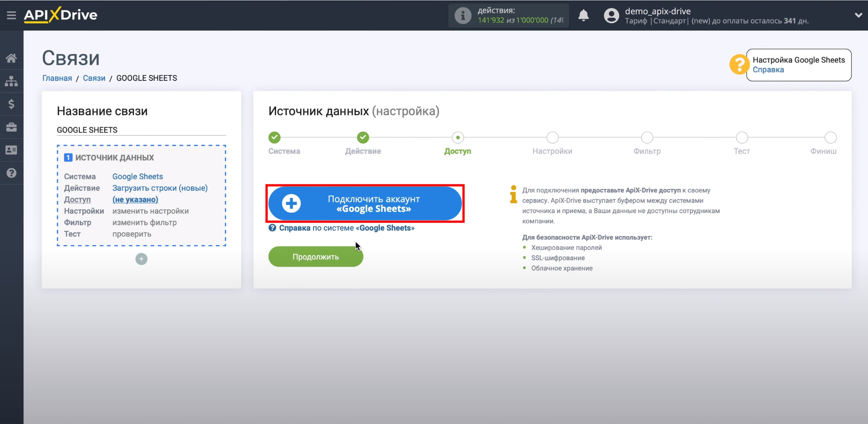868x424 pixels.
Task: Click Загрузить строки (новые) action link
Action: tap(160, 188)
